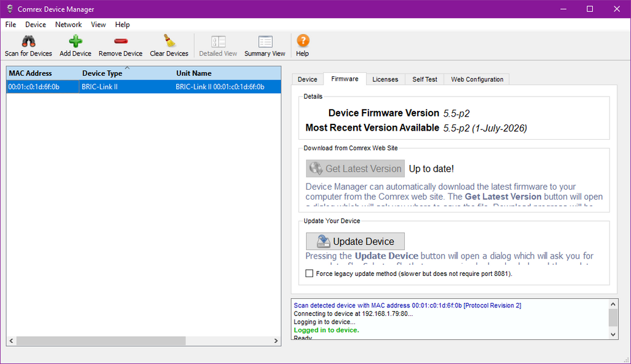Click the Add Device green plus icon
Screen dimensions: 631x364
(x=75, y=41)
